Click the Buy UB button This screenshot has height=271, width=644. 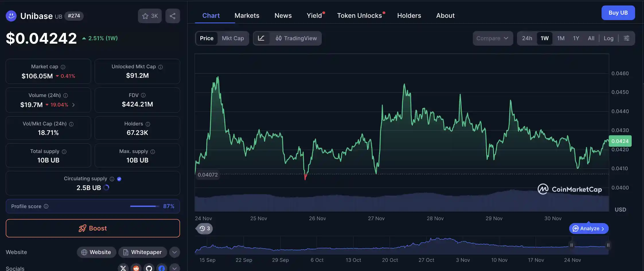[618, 13]
